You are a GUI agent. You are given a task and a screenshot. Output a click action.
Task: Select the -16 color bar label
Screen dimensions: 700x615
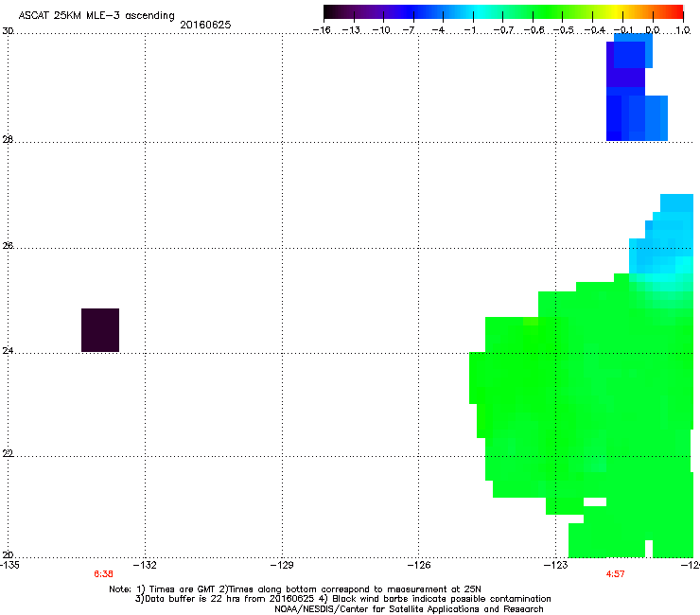coord(322,30)
